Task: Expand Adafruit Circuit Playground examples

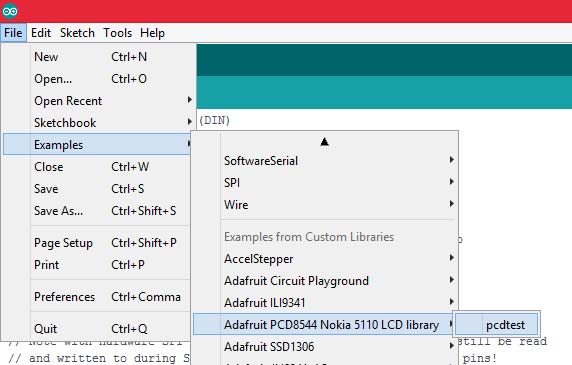Action: [325, 280]
